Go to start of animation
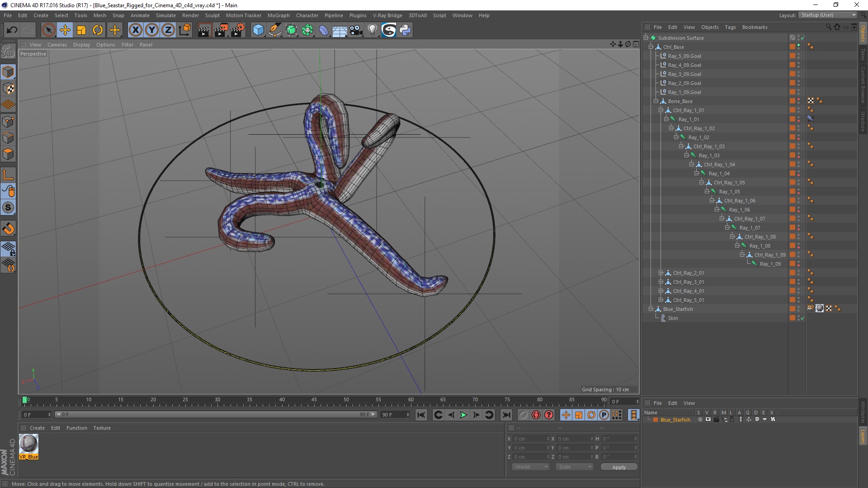Screen dimensions: 868x488 click(421, 415)
